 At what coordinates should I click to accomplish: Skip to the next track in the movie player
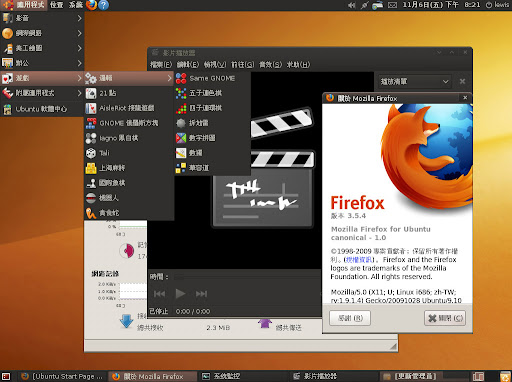[x=201, y=294]
